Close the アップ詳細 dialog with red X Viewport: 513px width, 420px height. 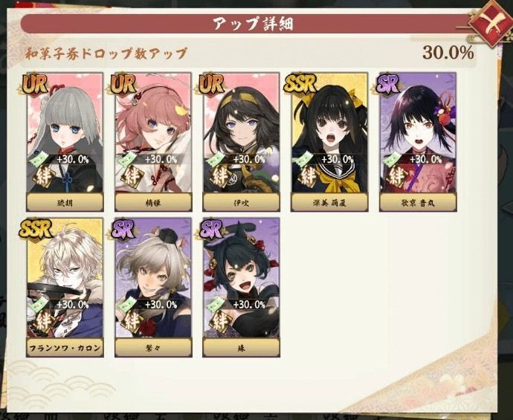[491, 24]
